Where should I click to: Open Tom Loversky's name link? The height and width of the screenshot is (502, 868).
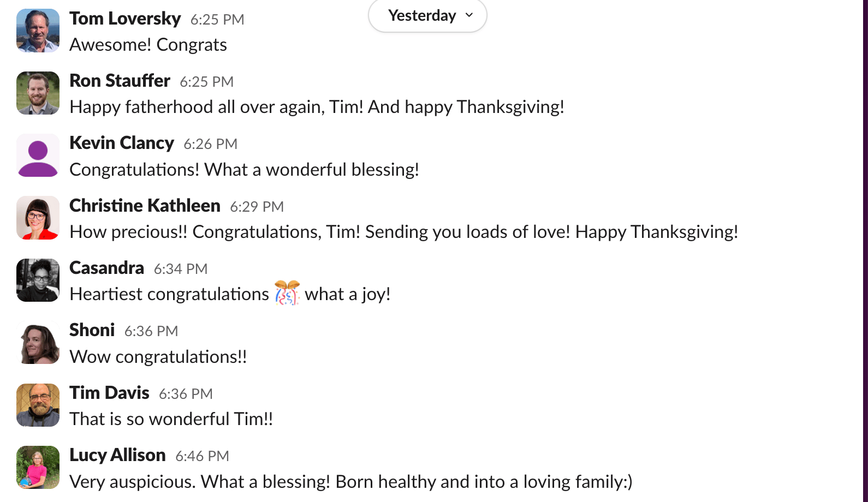click(125, 19)
